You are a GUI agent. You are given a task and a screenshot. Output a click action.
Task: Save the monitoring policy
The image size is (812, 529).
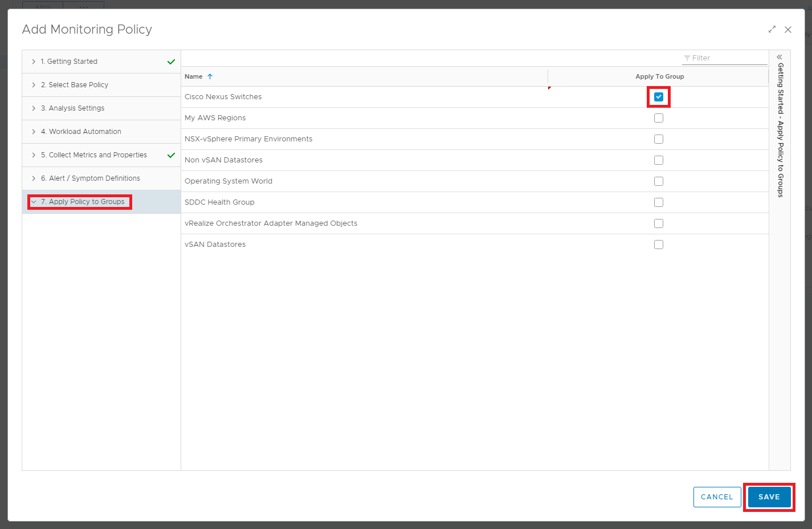tap(769, 497)
